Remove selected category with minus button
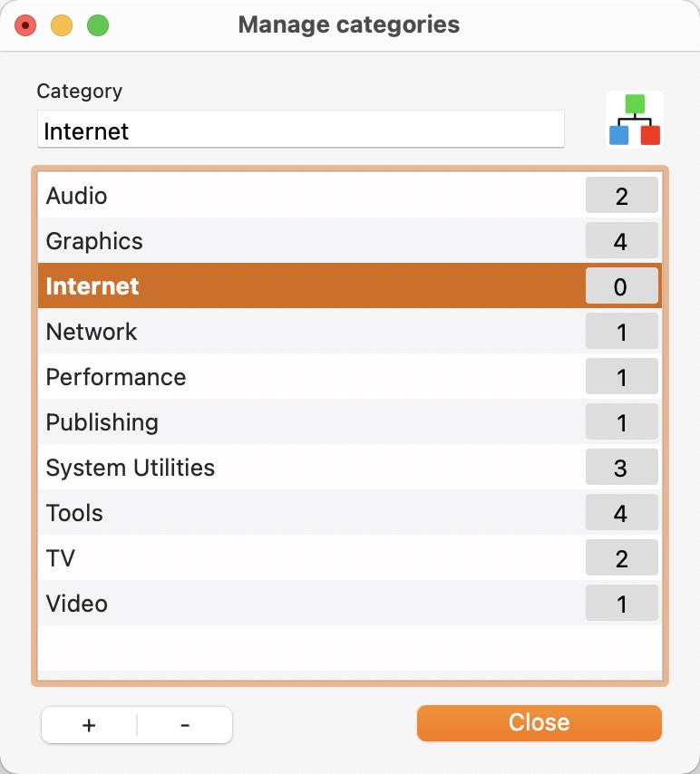Viewport: 700px width, 774px height. (x=185, y=725)
